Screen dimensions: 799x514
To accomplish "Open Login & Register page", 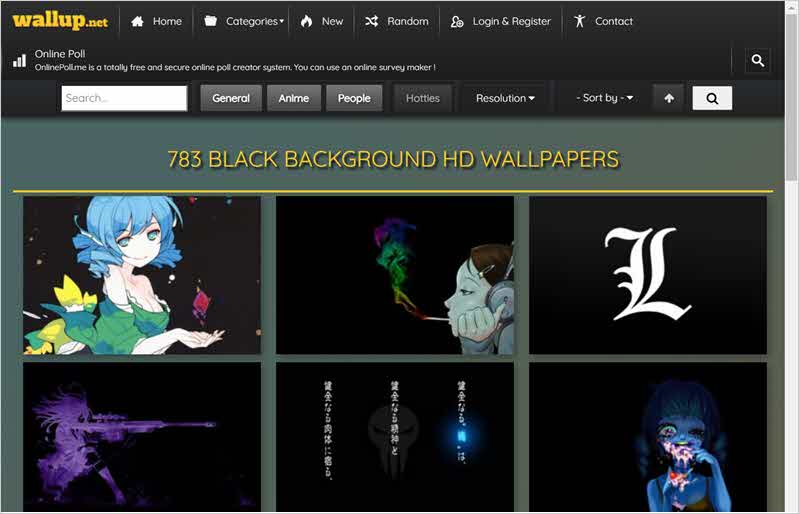I will (x=512, y=21).
